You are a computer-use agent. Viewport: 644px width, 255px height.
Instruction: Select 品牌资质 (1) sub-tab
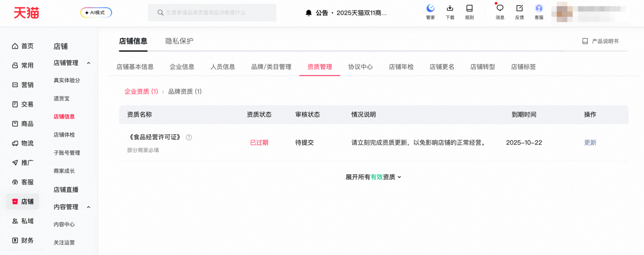click(x=185, y=92)
